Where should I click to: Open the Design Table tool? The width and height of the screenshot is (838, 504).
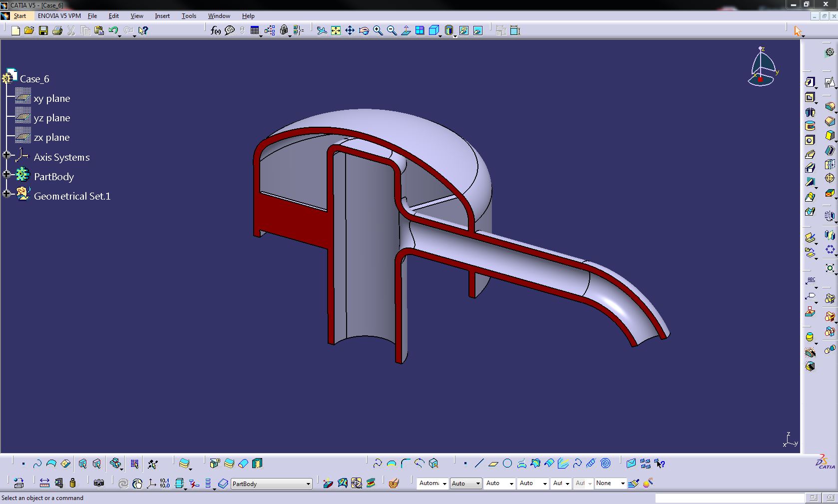click(255, 30)
